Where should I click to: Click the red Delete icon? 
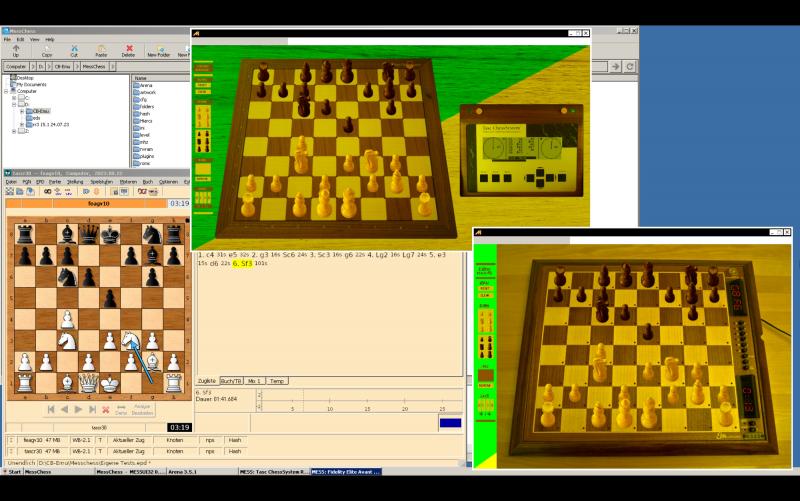tap(128, 49)
